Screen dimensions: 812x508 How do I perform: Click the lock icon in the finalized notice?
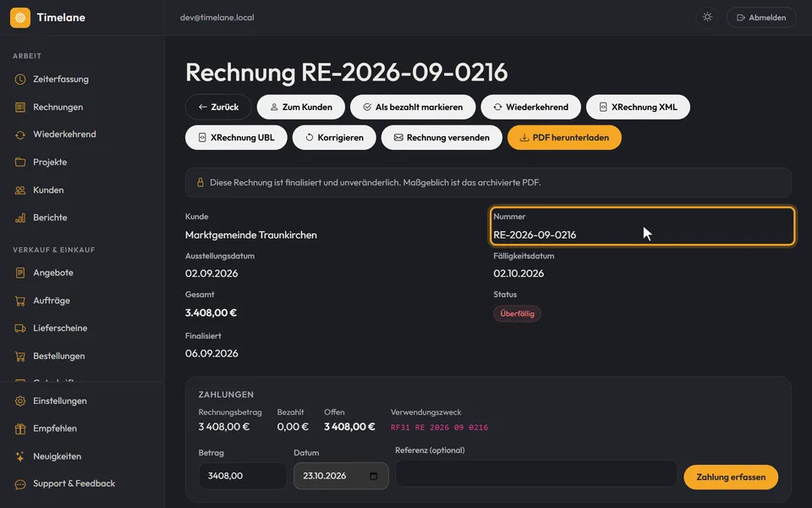[200, 183]
